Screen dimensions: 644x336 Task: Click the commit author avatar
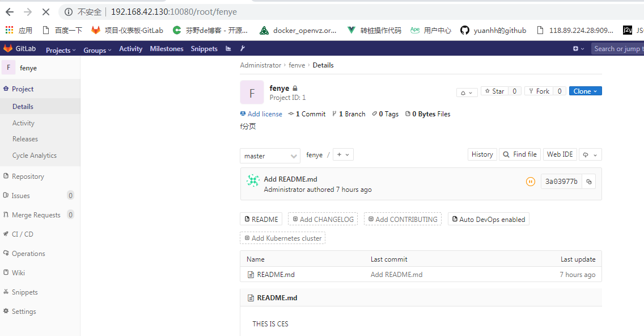coord(253,180)
